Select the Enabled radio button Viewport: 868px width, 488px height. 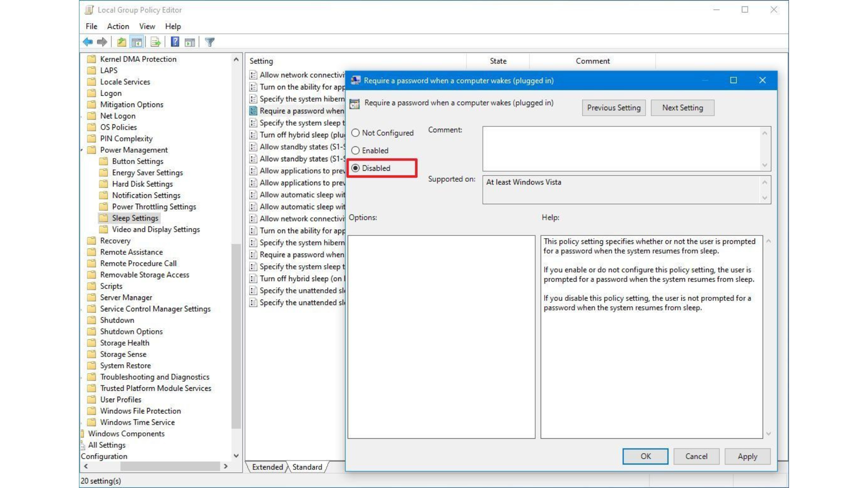click(x=355, y=150)
